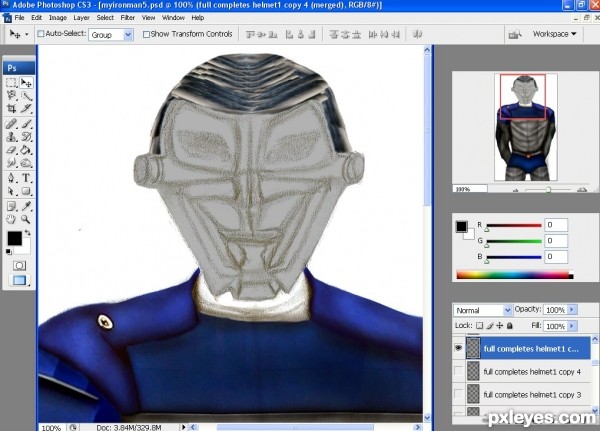Open the Image menu

tap(58, 18)
